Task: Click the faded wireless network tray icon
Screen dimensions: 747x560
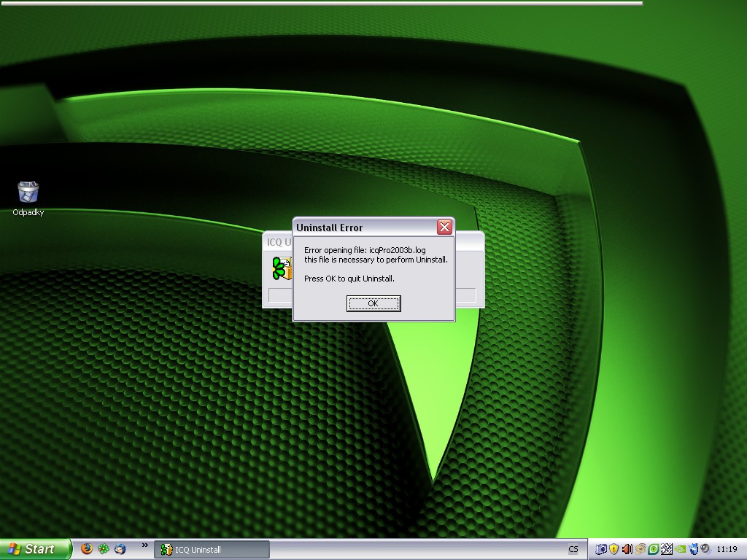Action: (640, 549)
